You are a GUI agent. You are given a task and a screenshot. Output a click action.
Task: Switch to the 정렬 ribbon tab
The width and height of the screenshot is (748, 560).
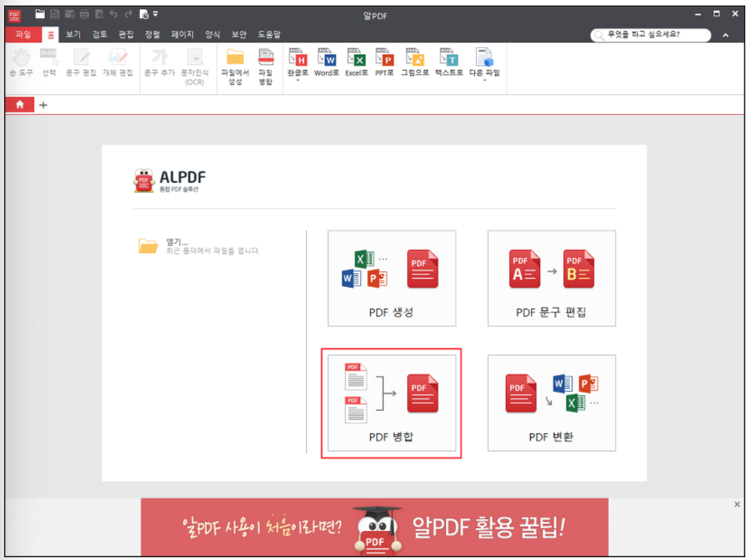click(152, 35)
